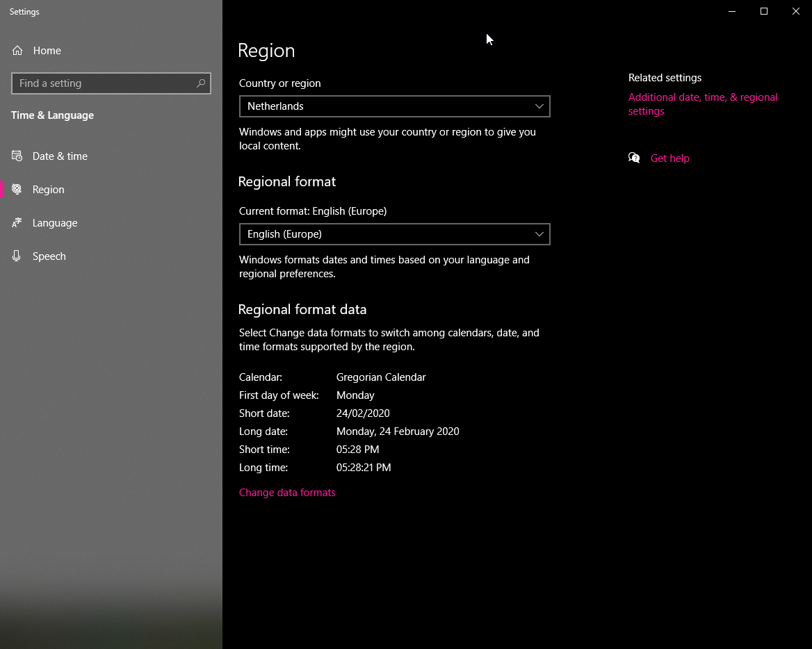This screenshot has width=812, height=649.
Task: Click the Get help chat icon
Action: pos(634,158)
